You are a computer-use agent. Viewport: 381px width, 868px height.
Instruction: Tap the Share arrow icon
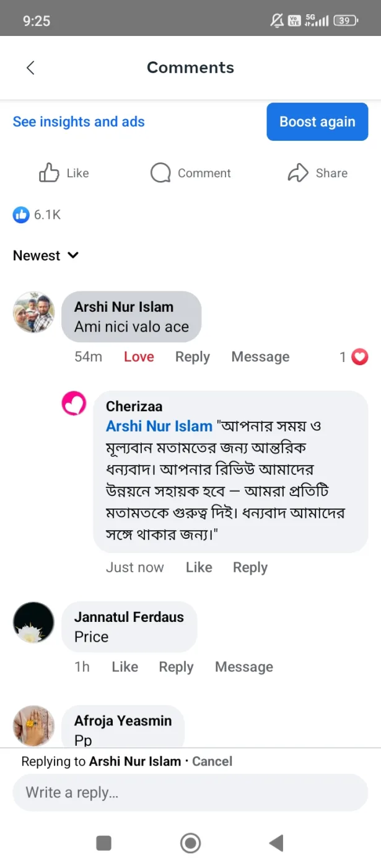[298, 173]
